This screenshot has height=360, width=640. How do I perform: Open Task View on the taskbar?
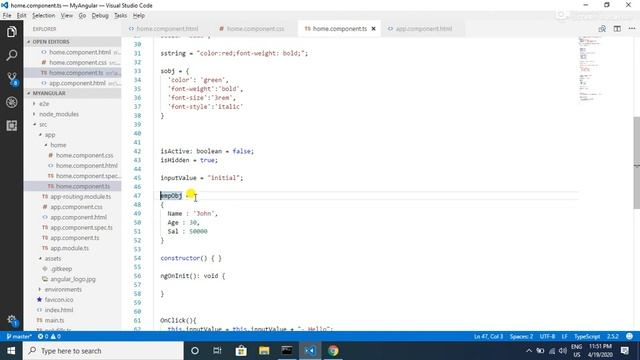[217, 351]
